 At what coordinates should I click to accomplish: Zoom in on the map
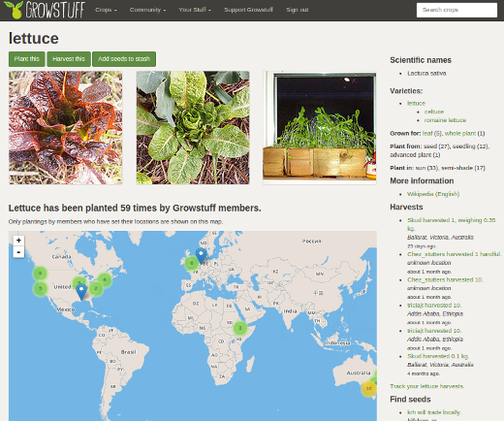pos(18,241)
